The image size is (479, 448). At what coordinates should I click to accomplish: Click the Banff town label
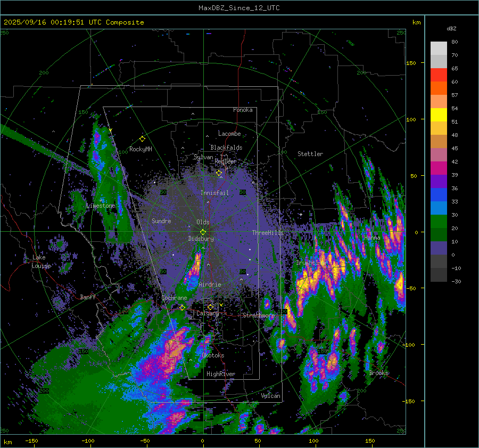[88, 297]
